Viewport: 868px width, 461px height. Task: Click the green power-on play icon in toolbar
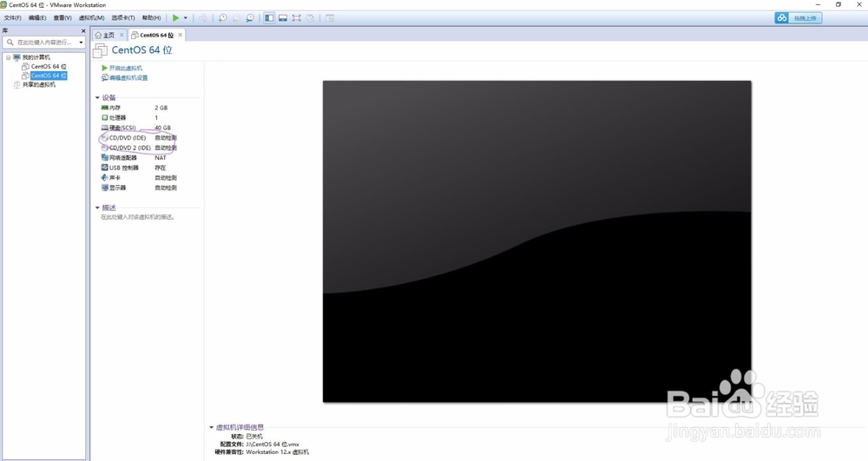pyautogui.click(x=175, y=17)
